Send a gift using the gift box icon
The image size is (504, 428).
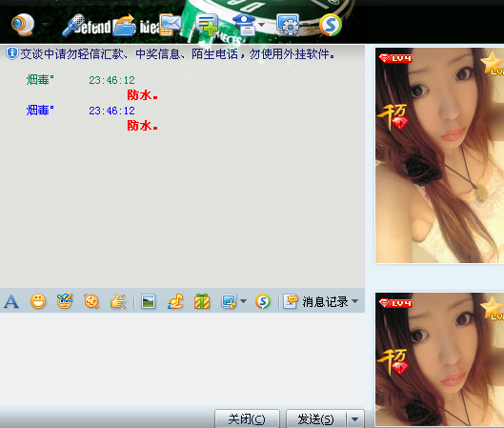[202, 301]
